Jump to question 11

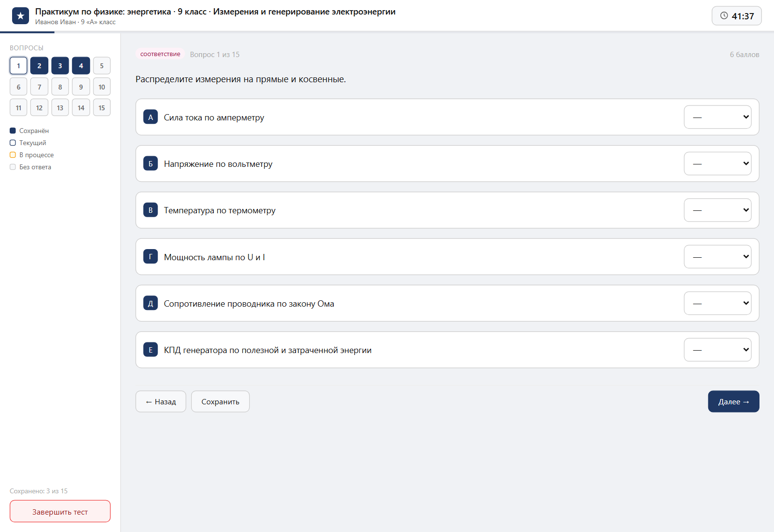[x=18, y=108]
